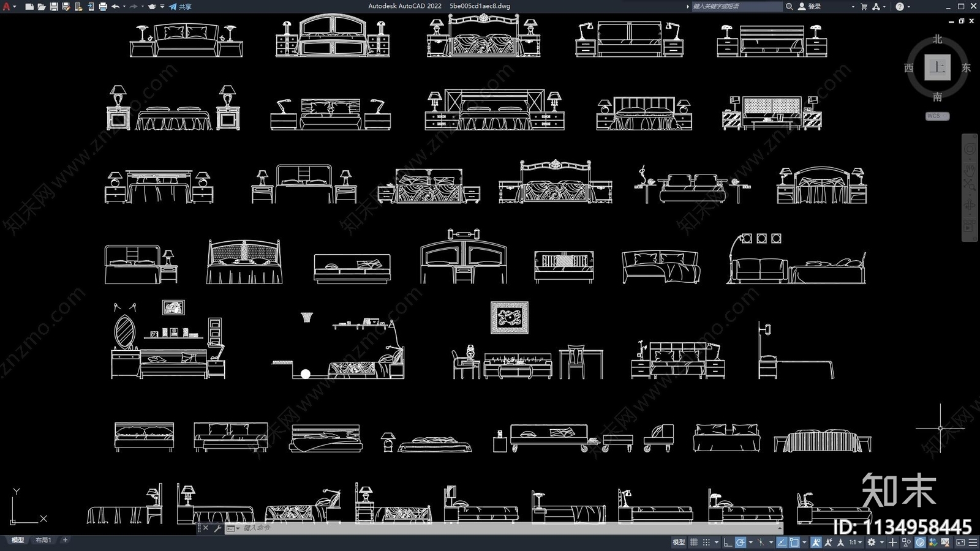The image size is (980, 551).
Task: Toggle polar tracking in status bar
Action: (x=741, y=542)
